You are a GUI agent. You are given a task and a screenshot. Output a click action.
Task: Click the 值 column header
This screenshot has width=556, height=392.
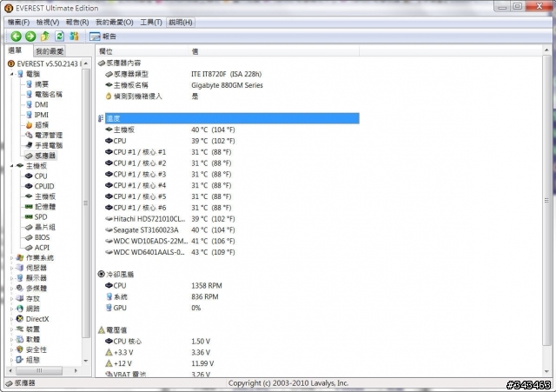pyautogui.click(x=275, y=51)
